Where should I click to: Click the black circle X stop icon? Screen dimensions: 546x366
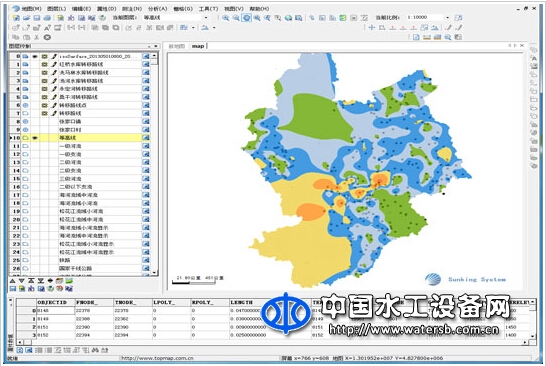(47, 37)
